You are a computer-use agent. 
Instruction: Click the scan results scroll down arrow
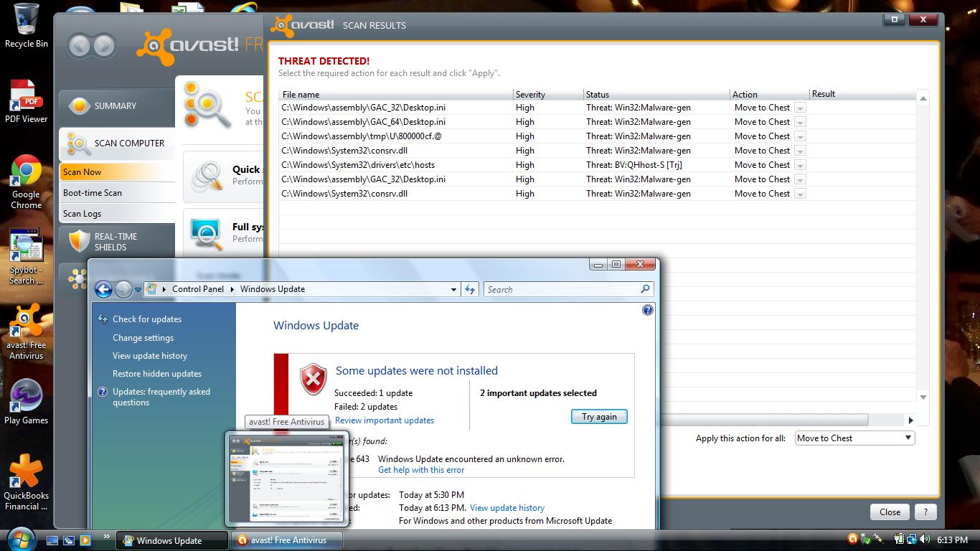click(x=923, y=397)
